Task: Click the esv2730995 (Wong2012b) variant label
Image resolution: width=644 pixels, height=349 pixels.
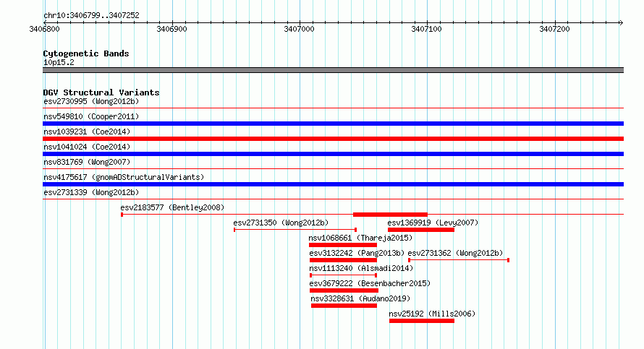Action: (91, 101)
